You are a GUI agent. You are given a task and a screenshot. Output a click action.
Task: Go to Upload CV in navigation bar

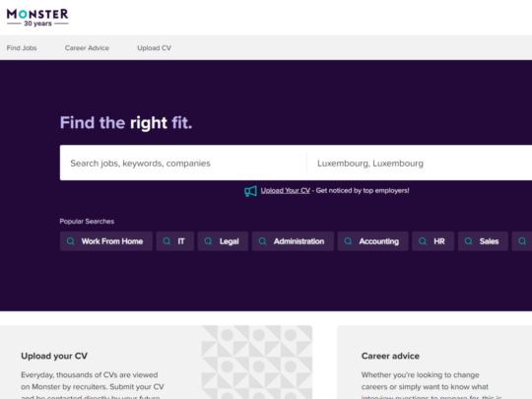point(154,48)
